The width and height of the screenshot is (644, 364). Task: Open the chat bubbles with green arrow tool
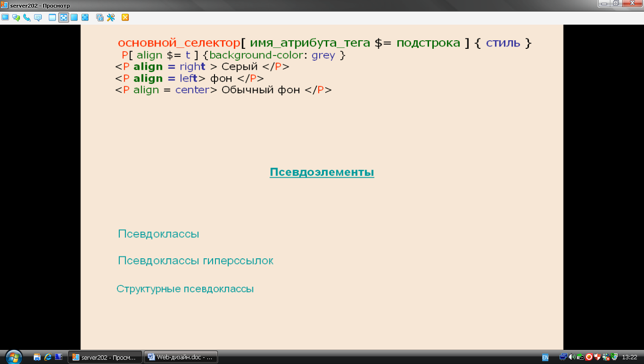click(x=16, y=18)
